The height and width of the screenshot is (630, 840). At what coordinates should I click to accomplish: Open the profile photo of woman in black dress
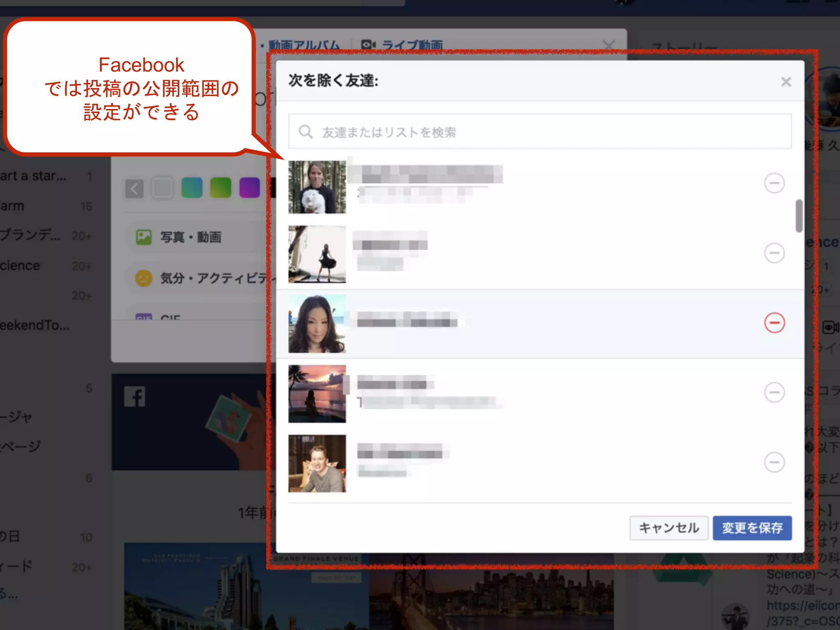click(317, 254)
